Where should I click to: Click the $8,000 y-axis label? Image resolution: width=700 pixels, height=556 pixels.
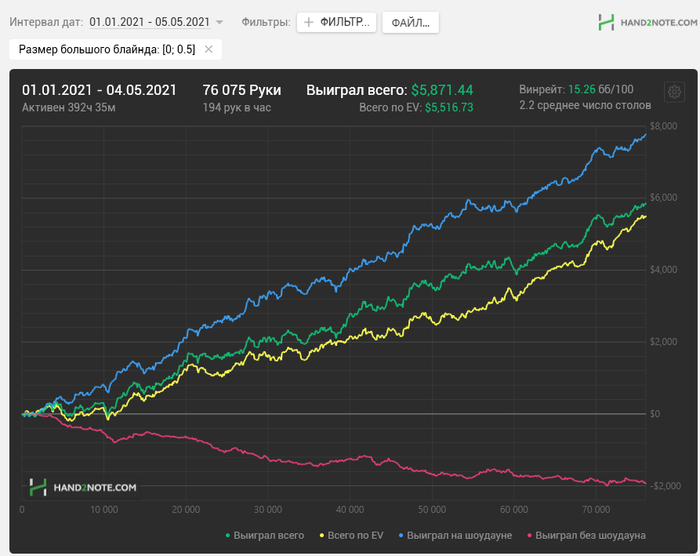[663, 126]
